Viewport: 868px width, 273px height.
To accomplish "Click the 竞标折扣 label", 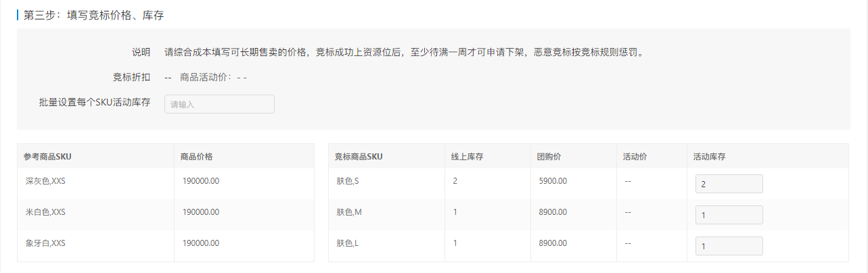I will tap(131, 77).
